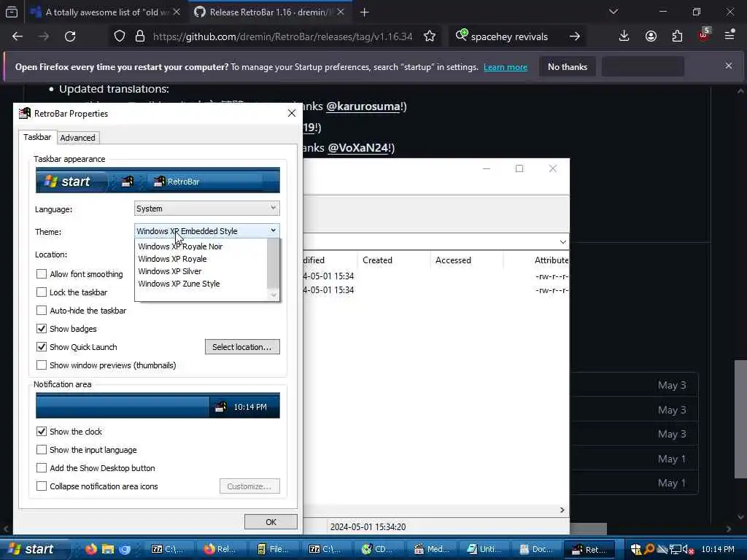Switch to the Med... taskbar window button
The image size is (747, 560).
(432, 549)
